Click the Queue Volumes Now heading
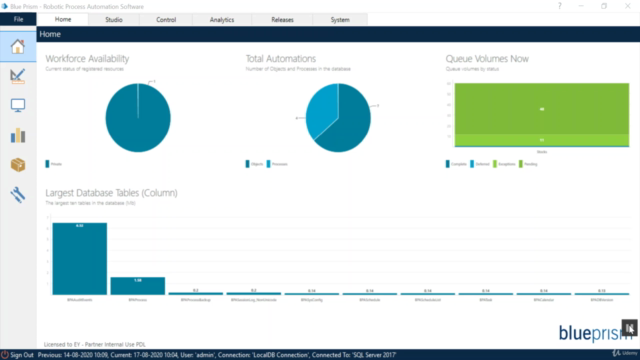Screen dimensions: 640x360 487,58
